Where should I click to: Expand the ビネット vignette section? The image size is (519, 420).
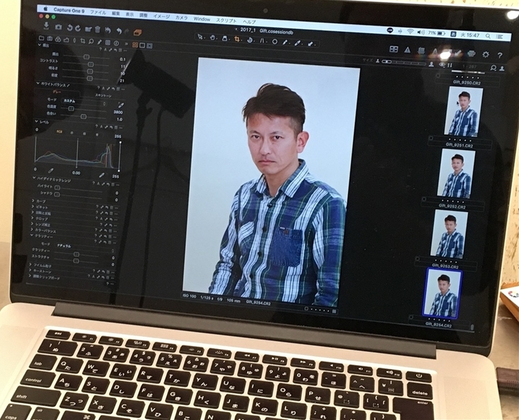coord(32,207)
